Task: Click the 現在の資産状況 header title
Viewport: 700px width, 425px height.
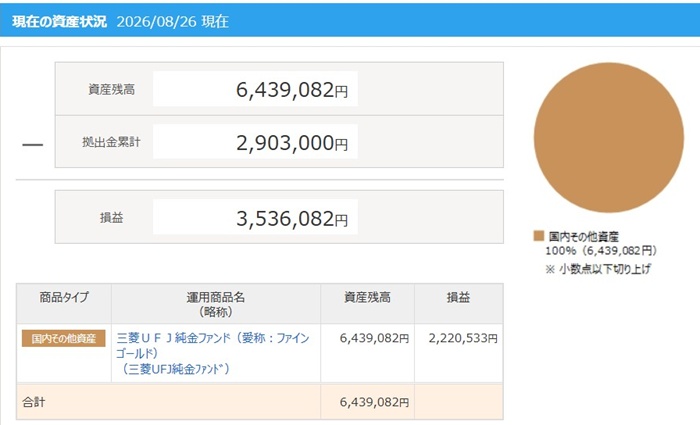Action: pyautogui.click(x=59, y=21)
